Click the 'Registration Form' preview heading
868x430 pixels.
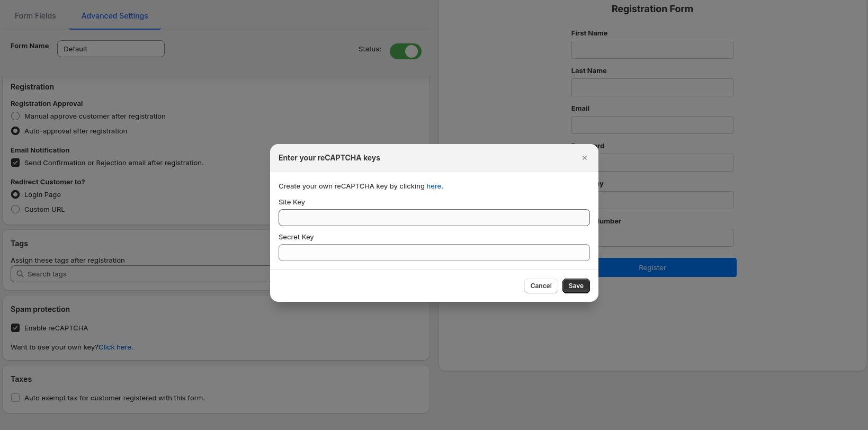click(652, 9)
